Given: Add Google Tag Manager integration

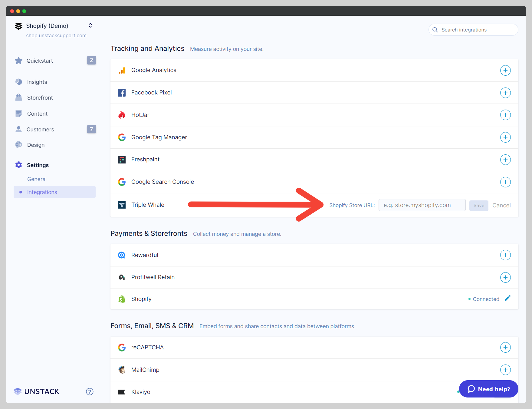Looking at the screenshot, I should coord(505,137).
